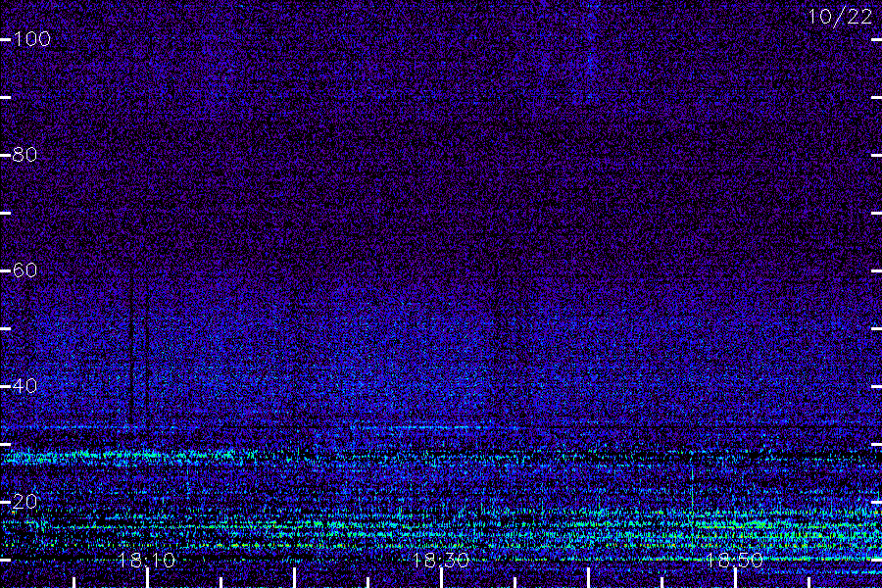Select the 18:50 time axis label
Viewport: 882px width, 588px height.
tap(735, 560)
